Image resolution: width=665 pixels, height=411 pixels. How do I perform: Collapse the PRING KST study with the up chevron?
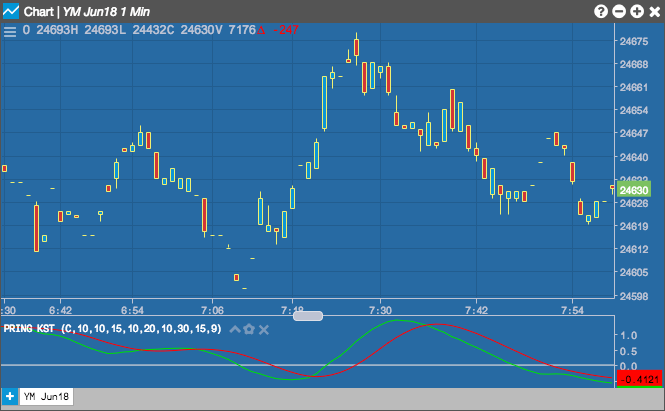point(235,329)
